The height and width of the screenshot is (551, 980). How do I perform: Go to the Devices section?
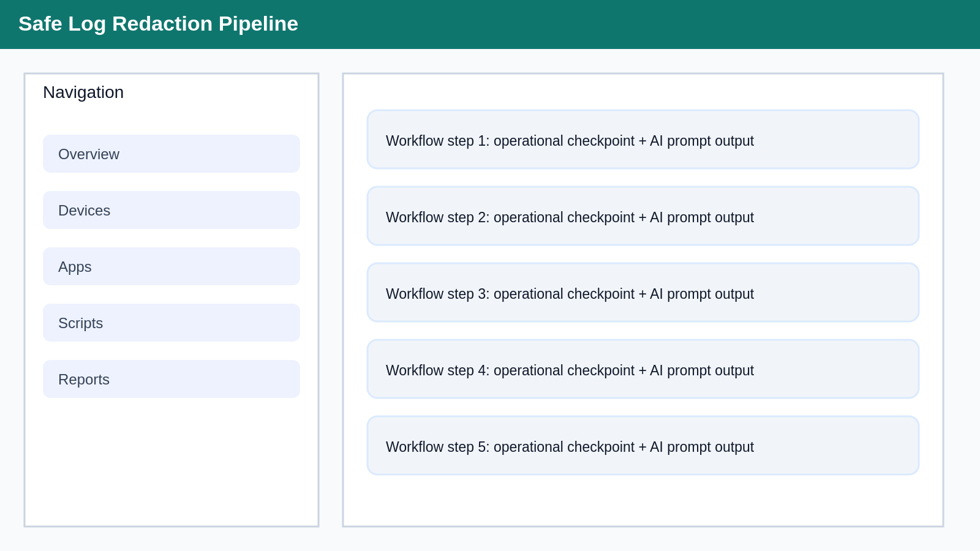tap(171, 210)
